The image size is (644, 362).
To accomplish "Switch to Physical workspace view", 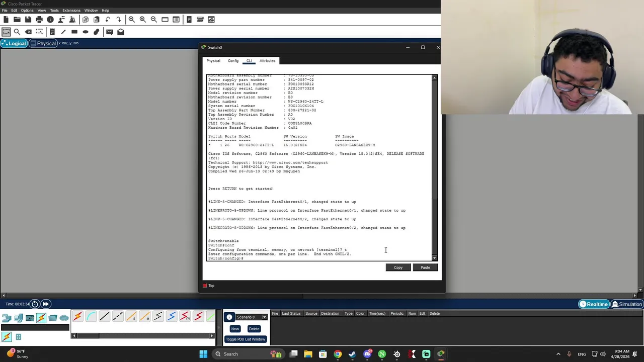I will pos(43,43).
